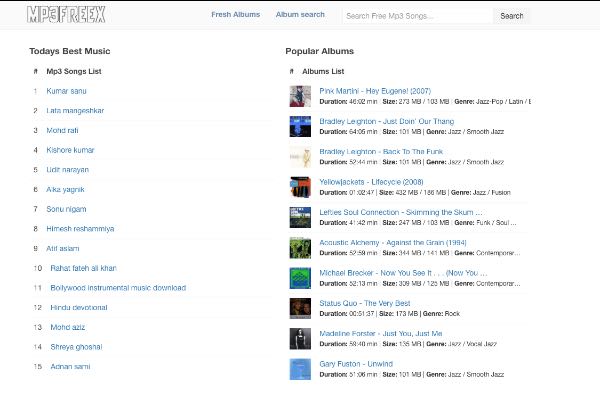Open Bollywood instrumental music download link
Image resolution: width=600 pixels, height=407 pixels.
tap(116, 288)
